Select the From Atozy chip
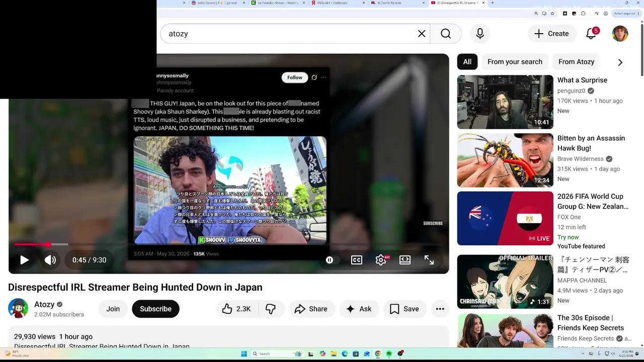This screenshot has height=362, width=644. pos(576,62)
